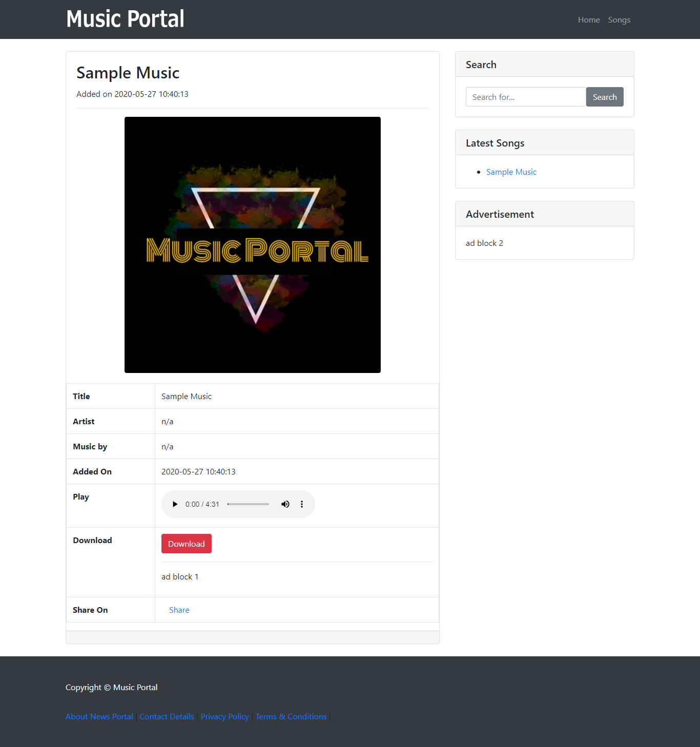Open Contact Details from footer
This screenshot has height=747, width=700.
click(x=167, y=716)
